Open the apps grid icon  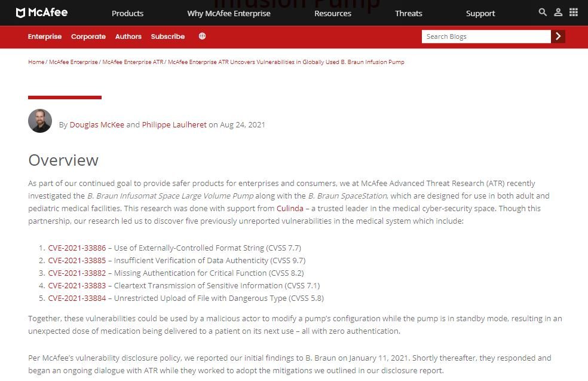pyautogui.click(x=574, y=12)
